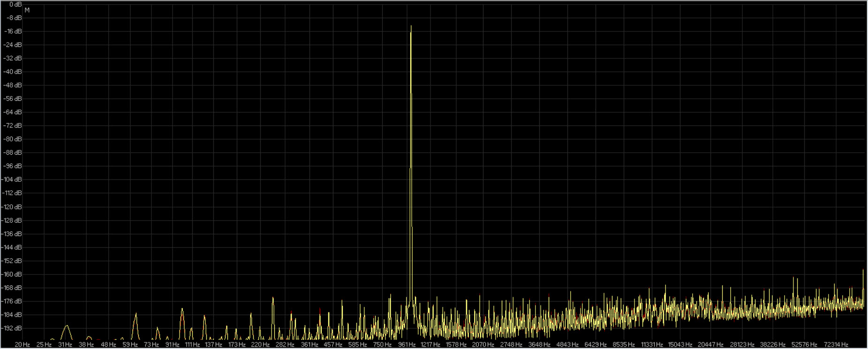The width and height of the screenshot is (868, 349).
Task: Click the 4843 Hz frequency label
Action: [x=567, y=344]
